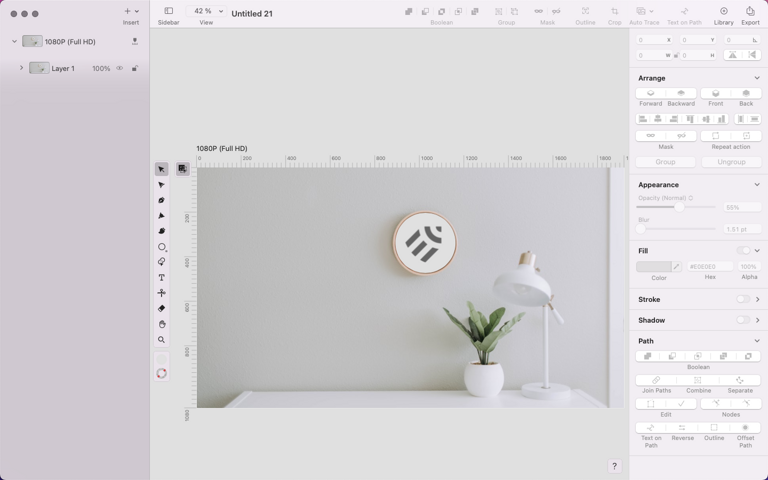Select the Zoom magnifier tool

(x=161, y=339)
